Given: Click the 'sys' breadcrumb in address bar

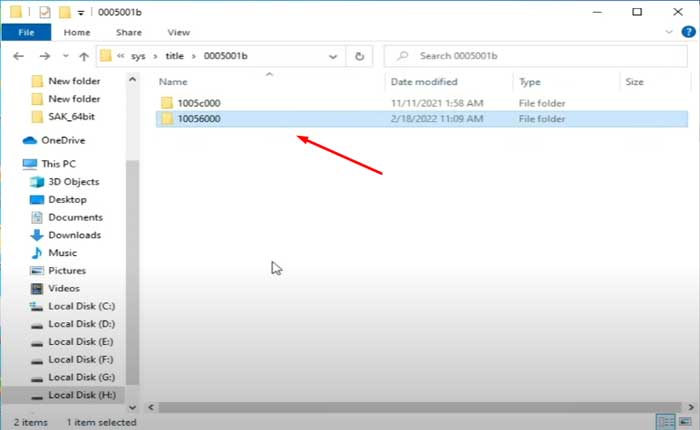Looking at the screenshot, I should click(x=138, y=56).
